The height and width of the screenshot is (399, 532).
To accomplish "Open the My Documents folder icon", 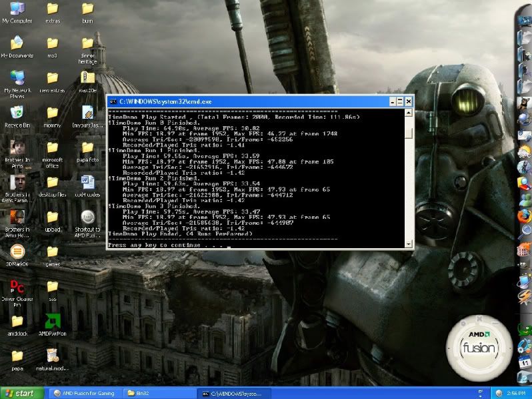I will (17, 43).
